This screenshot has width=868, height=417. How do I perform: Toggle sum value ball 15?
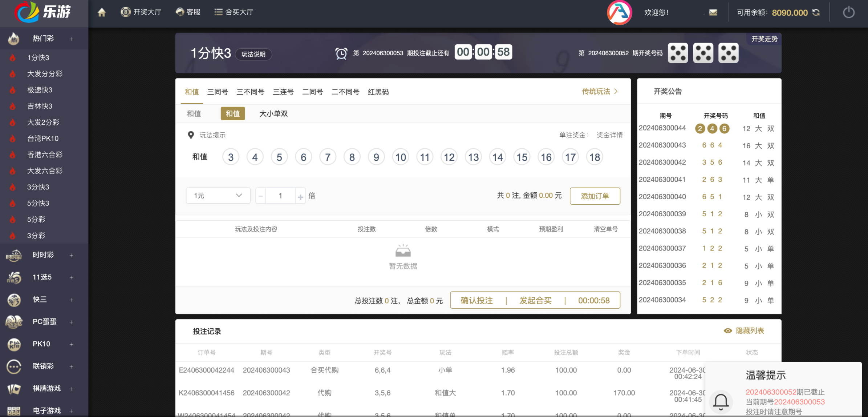pos(522,157)
